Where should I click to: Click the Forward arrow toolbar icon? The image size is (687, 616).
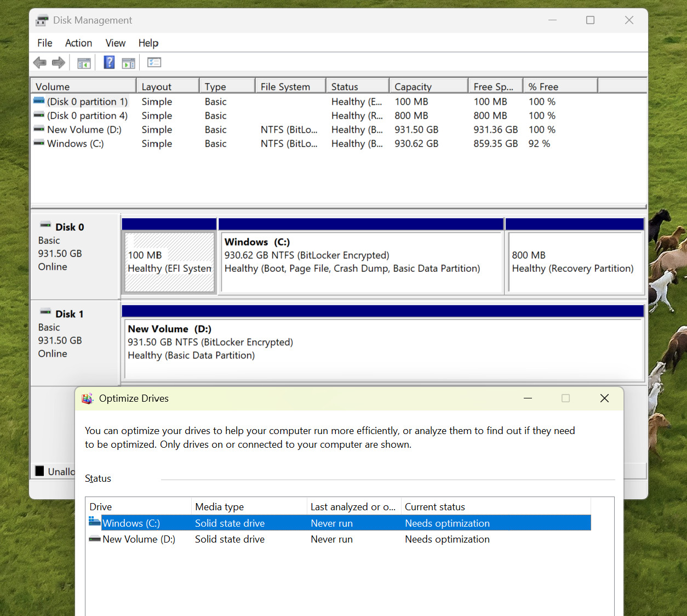click(x=58, y=62)
